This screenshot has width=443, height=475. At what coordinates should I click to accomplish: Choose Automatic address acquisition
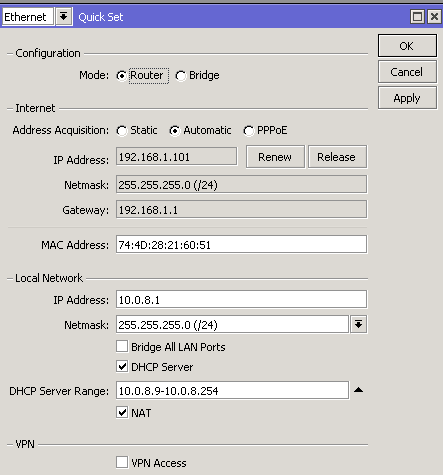tap(174, 131)
